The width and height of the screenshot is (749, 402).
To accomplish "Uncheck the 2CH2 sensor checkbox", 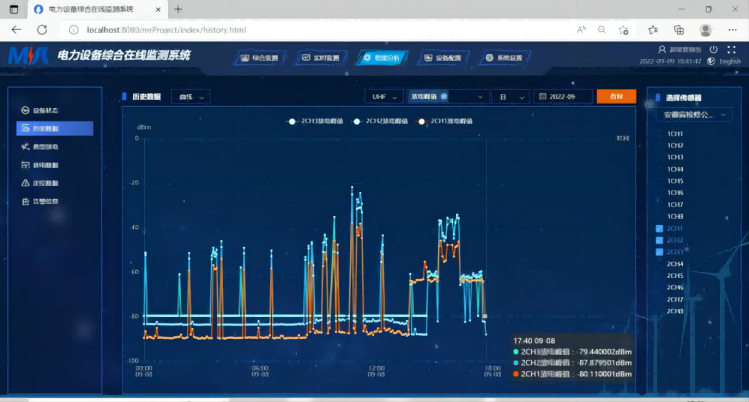I will (659, 240).
